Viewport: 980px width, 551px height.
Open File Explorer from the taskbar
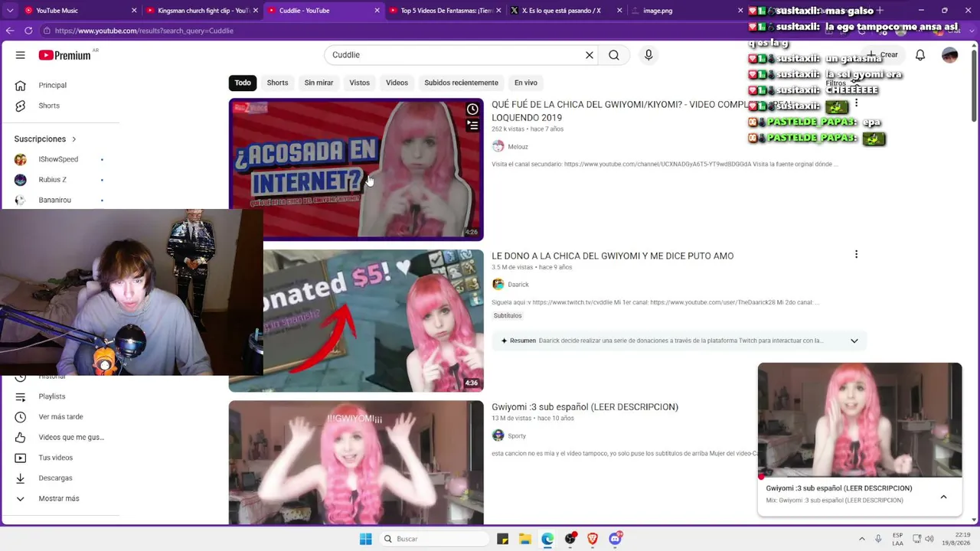[525, 539]
